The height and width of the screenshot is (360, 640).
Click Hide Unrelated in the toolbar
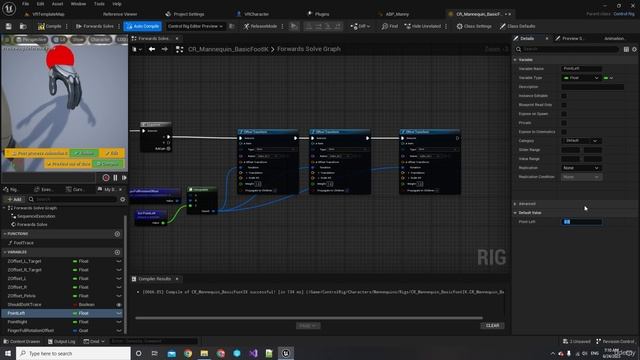(x=423, y=26)
